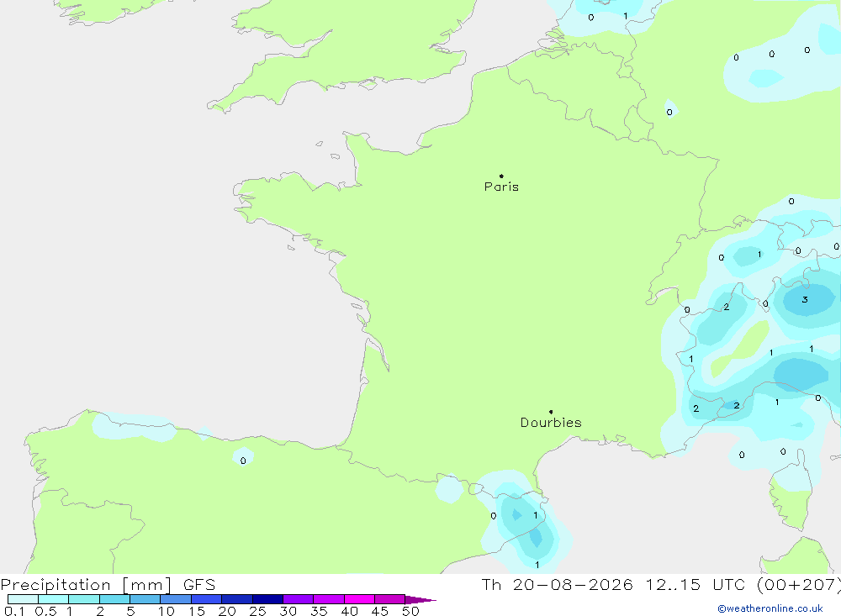The width and height of the screenshot is (841, 616).
Task: Select the black dot marker above Dourbies
Action: tap(551, 412)
